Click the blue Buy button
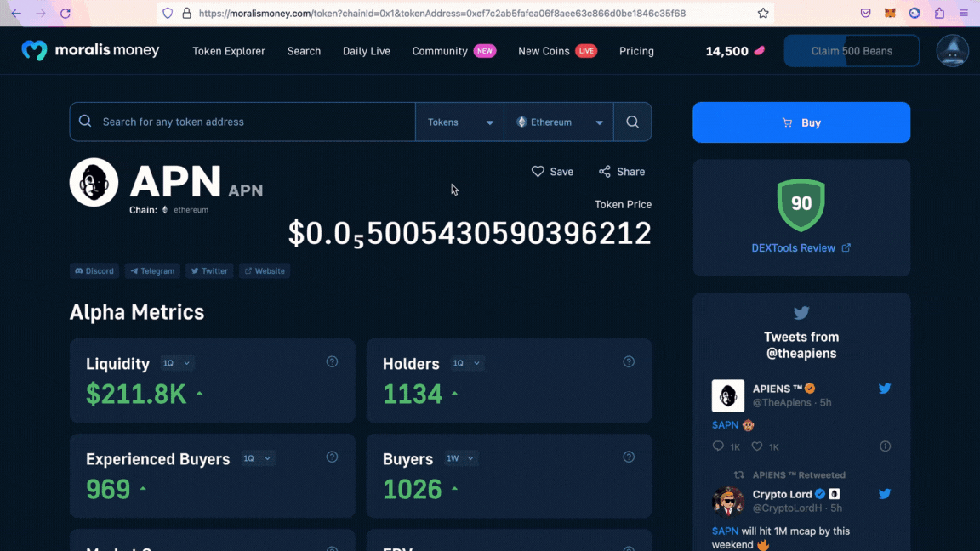This screenshot has width=980, height=551. (801, 122)
